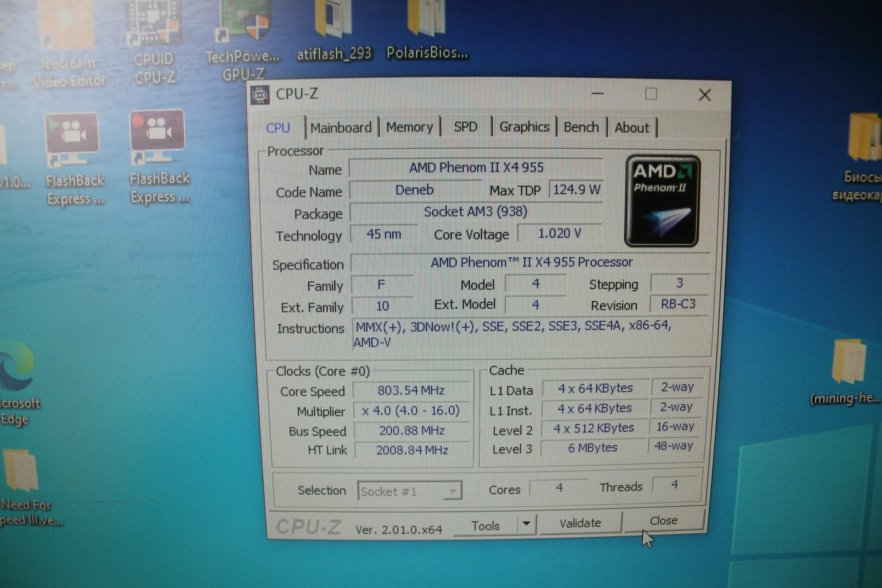This screenshot has height=588, width=882.
Task: Open the Need For Speed III folder
Action: pyautogui.click(x=21, y=470)
